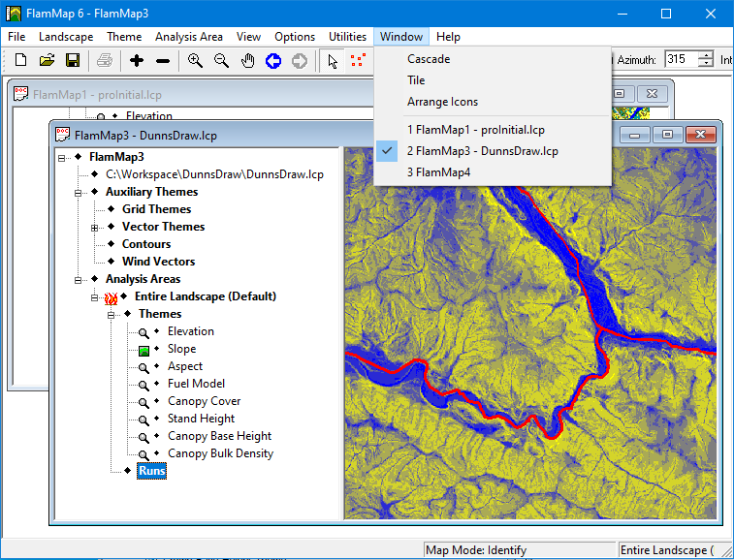Collapse the Themes tree node
Screen dimensions: 734x560
point(111,315)
